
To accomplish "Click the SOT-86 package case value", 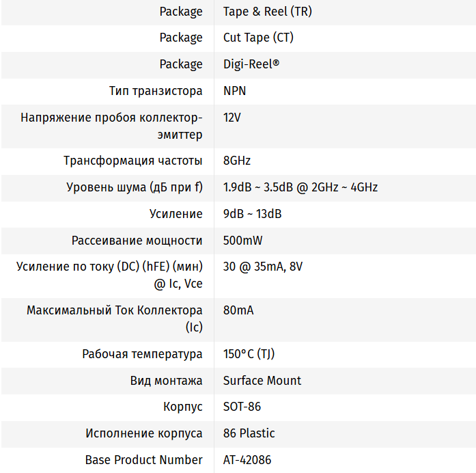I will click(242, 407).
